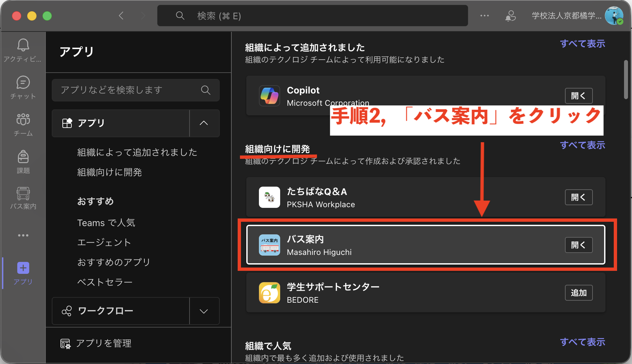
Task: Click すべて表示 link beside 組織向けに開発
Action: [x=582, y=145]
